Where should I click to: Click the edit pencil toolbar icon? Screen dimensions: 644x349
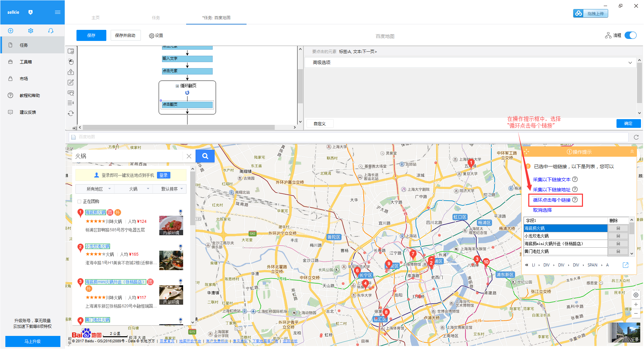[71, 83]
